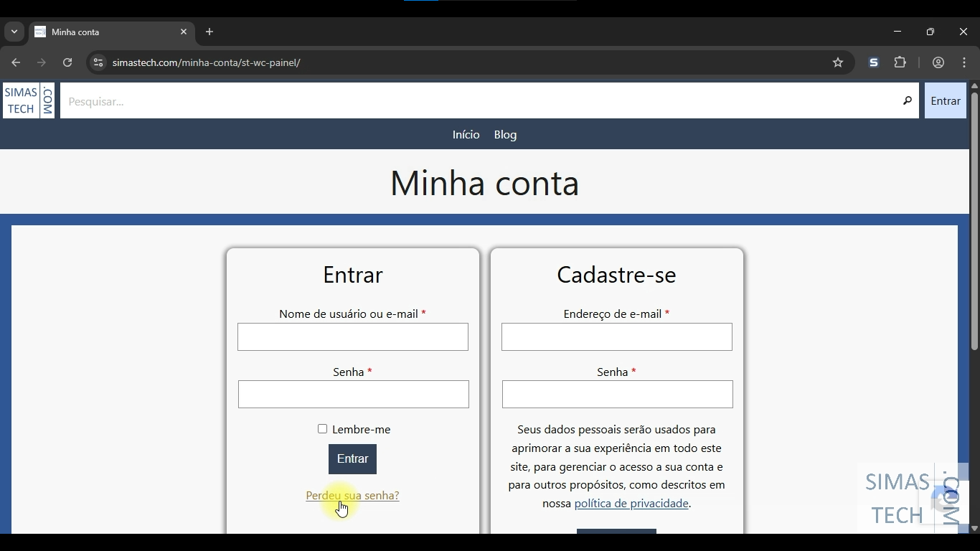Open Chrome three-dot menu
Screen dimensions: 980x551
pyautogui.click(x=964, y=62)
